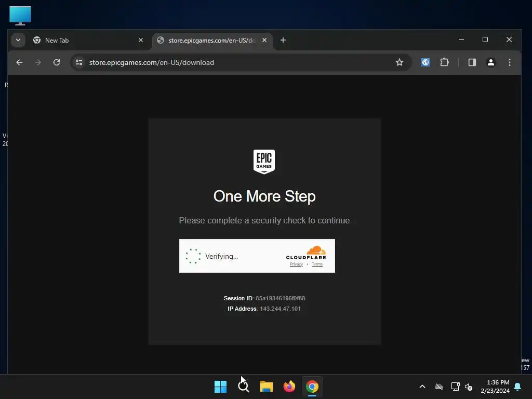
Task: Click Chrome icon in taskbar
Action: (312, 387)
